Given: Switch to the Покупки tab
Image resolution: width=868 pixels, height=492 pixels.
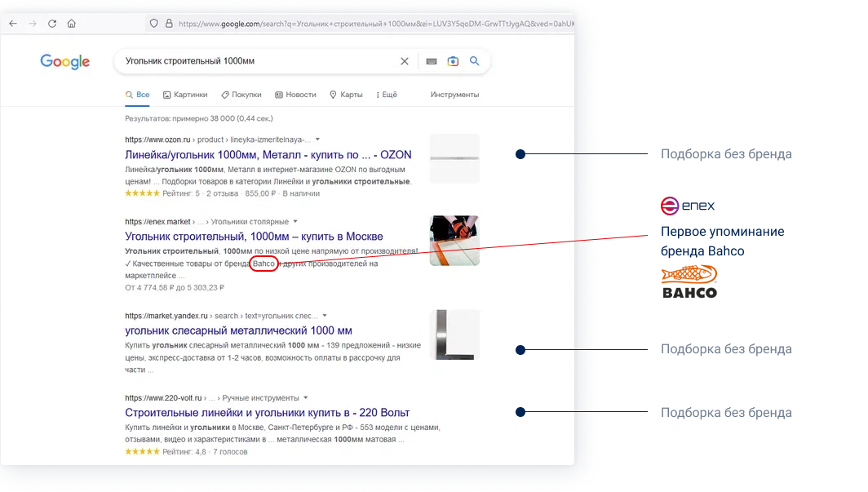Looking at the screenshot, I should [x=241, y=95].
